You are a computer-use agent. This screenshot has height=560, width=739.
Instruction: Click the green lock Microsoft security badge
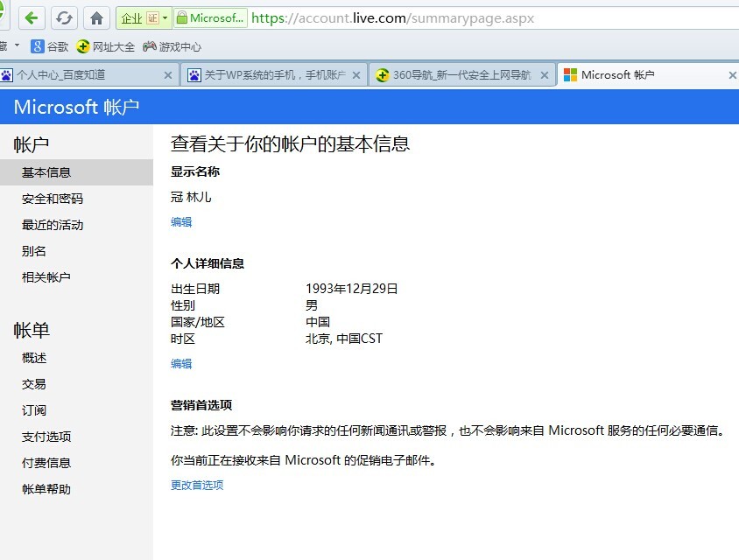click(210, 18)
